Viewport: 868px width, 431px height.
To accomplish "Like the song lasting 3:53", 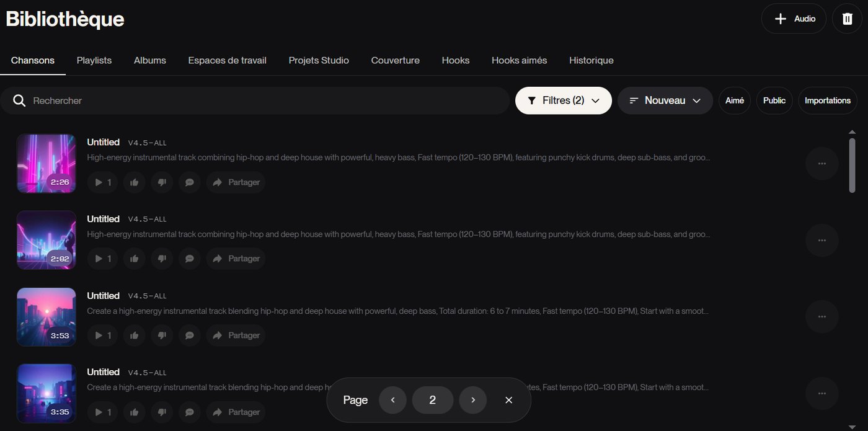I will (134, 335).
